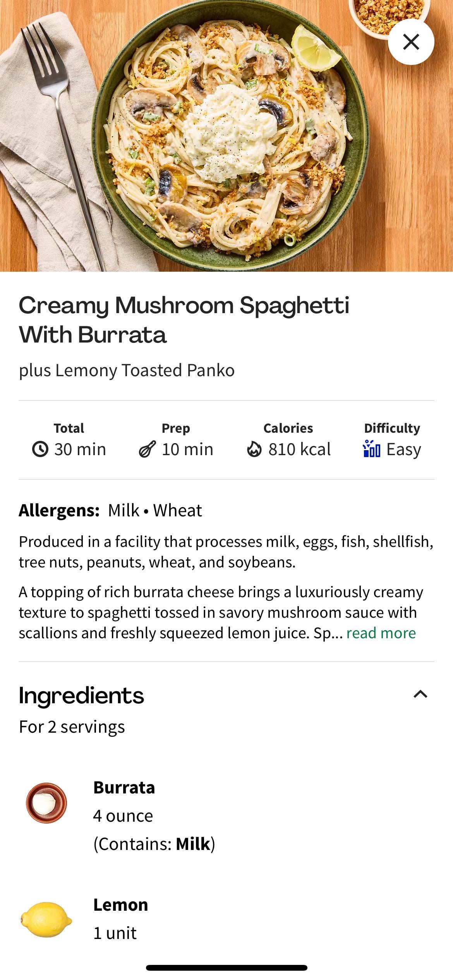Tap the Burrata ingredient name
This screenshot has height=980, width=453.
(124, 788)
